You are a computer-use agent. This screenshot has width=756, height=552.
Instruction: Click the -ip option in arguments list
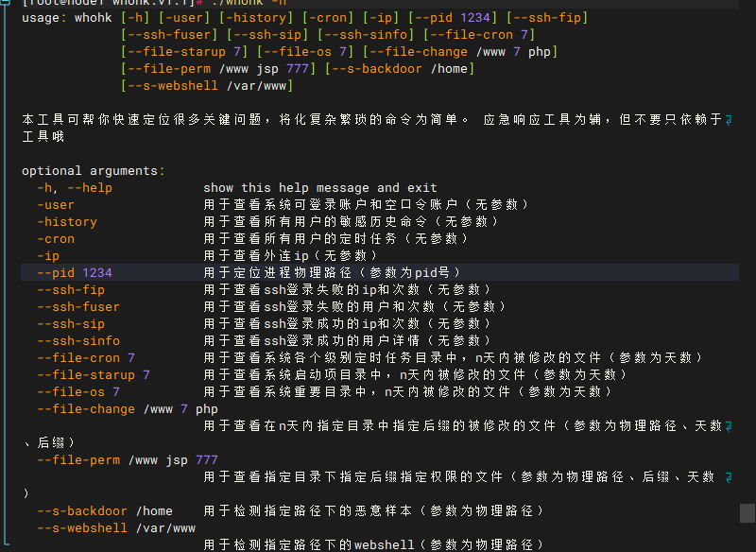[x=48, y=256]
